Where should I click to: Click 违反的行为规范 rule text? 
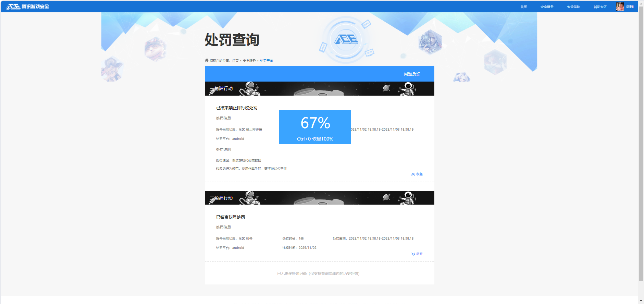(x=251, y=169)
